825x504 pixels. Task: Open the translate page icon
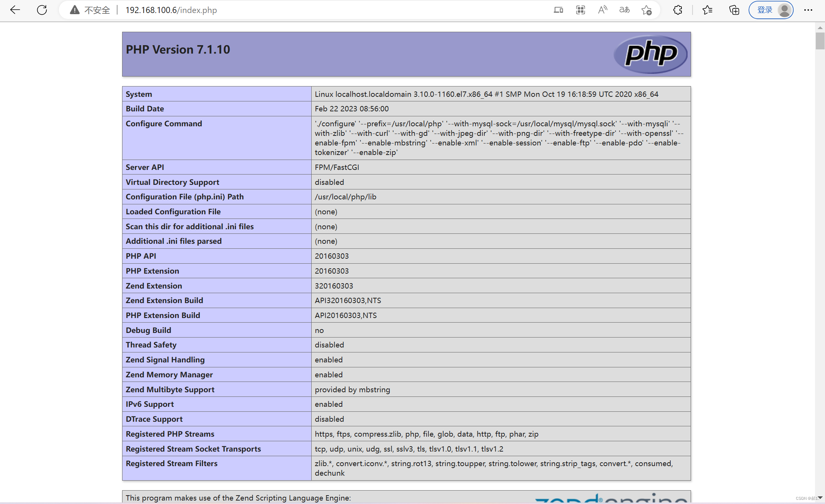tap(624, 10)
